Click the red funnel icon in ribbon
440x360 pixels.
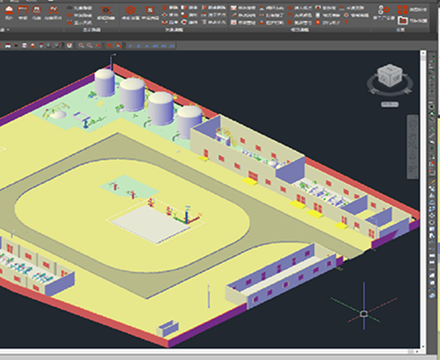point(346,22)
